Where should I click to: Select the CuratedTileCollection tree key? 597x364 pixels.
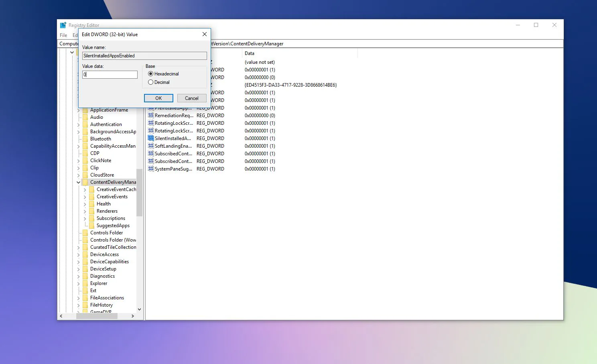pyautogui.click(x=113, y=247)
